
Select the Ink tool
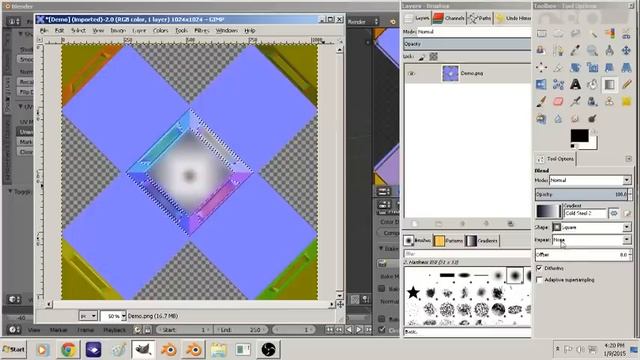593,102
